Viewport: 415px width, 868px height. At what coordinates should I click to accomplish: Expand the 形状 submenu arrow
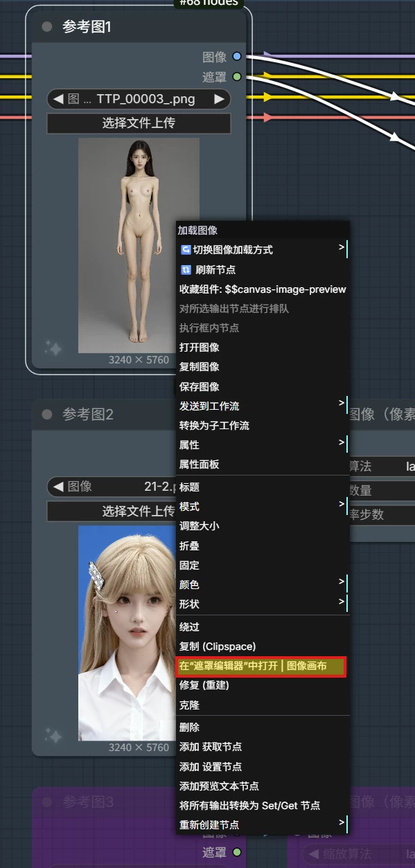[x=342, y=601]
